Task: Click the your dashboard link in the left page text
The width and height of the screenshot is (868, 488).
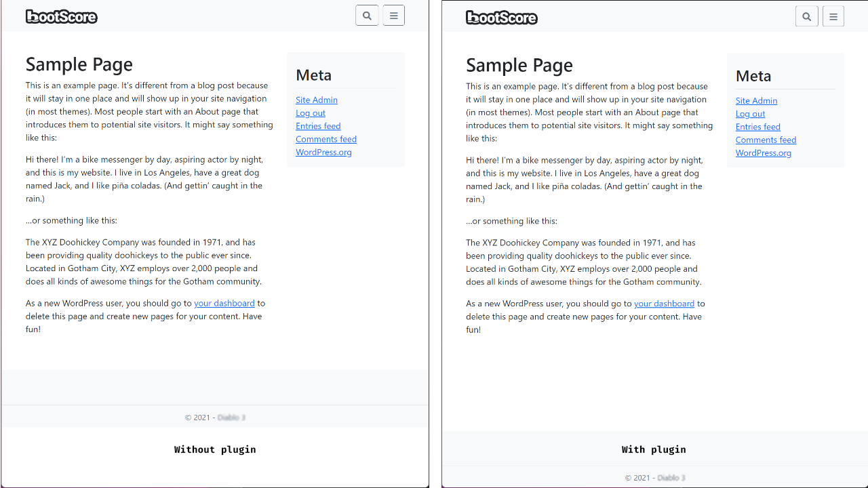Action: pos(224,303)
